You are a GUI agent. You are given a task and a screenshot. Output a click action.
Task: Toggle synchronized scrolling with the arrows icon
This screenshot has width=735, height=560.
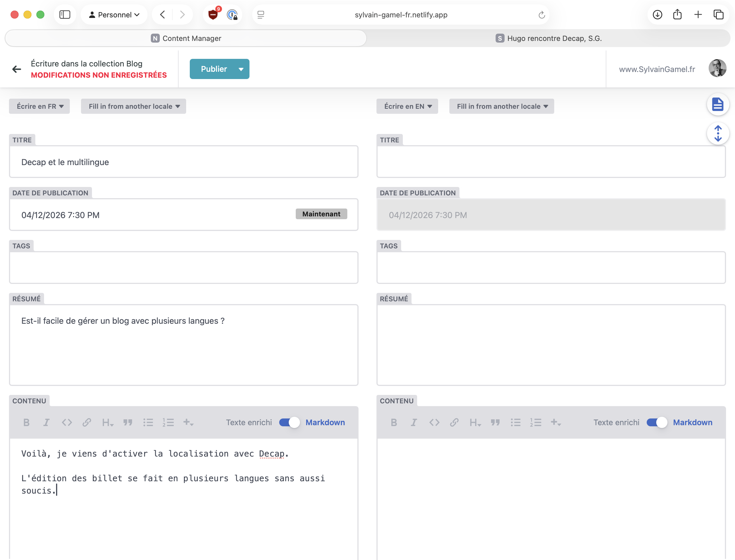(x=718, y=133)
